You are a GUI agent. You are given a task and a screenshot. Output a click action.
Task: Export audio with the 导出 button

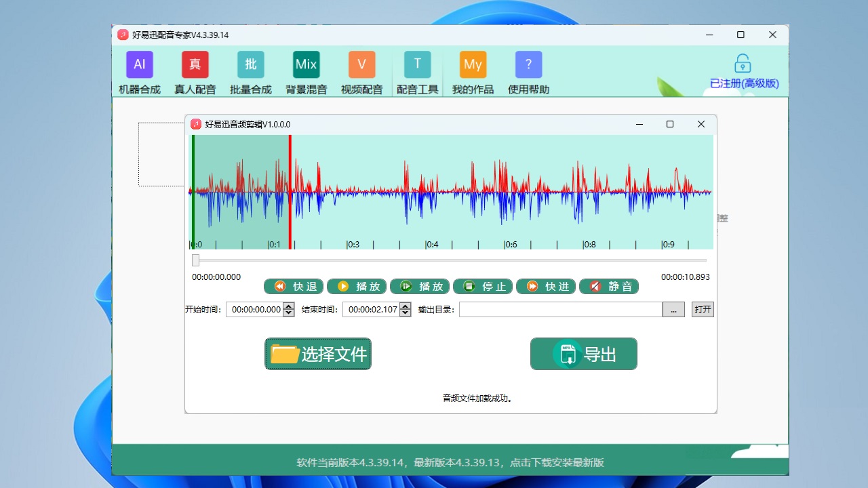pyautogui.click(x=583, y=354)
